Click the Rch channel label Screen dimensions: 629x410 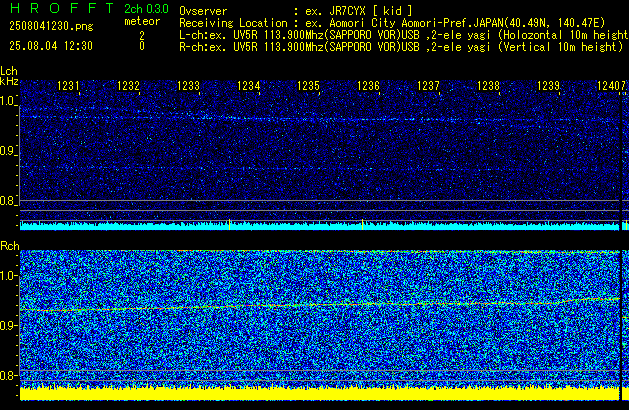(x=10, y=246)
